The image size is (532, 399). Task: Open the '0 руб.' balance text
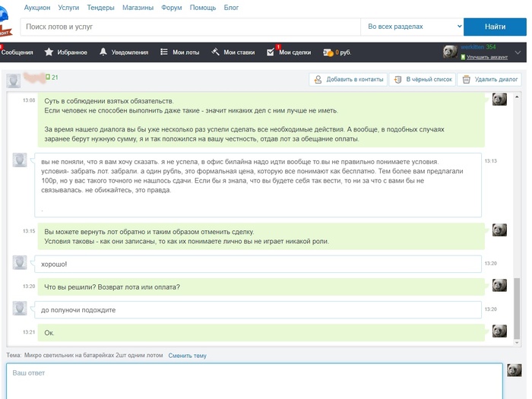343,52
